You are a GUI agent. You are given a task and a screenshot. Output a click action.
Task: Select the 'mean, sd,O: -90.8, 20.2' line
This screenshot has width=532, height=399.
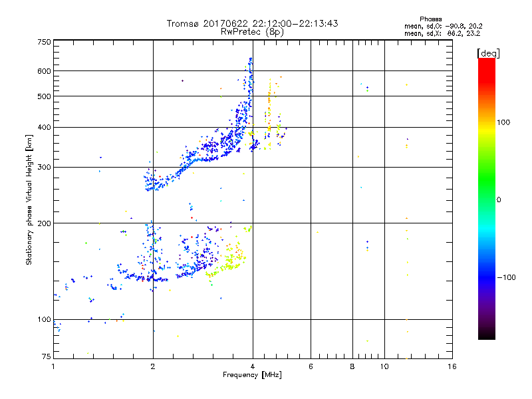tap(443, 26)
